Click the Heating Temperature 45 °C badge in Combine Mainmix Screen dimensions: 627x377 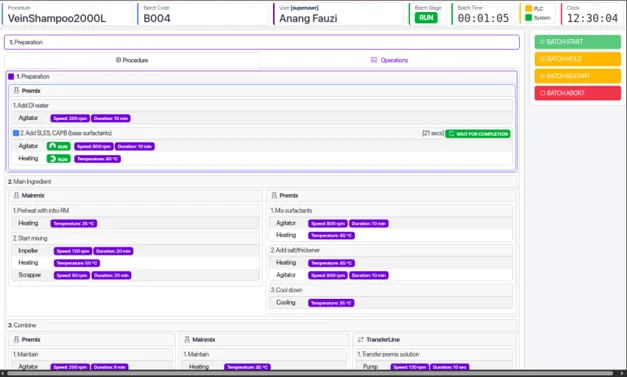(248, 367)
